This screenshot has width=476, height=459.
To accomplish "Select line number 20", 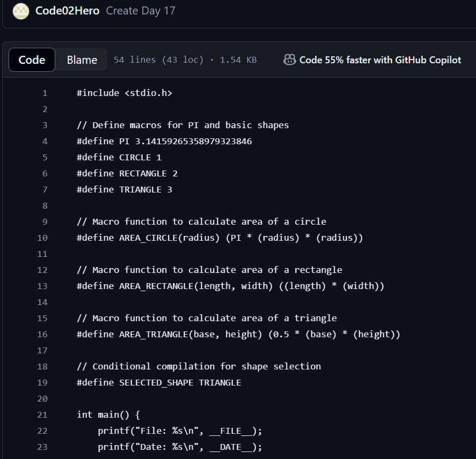I will pyautogui.click(x=42, y=398).
